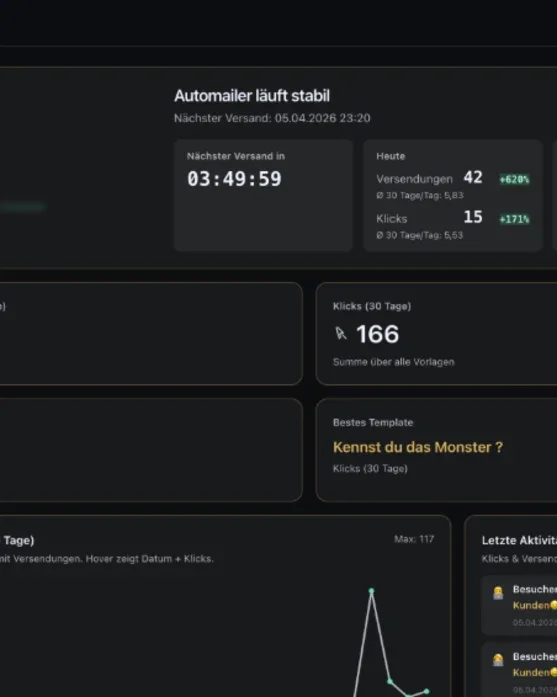The height and width of the screenshot is (697, 557).
Task: Click the Heute card heading
Action: pyautogui.click(x=391, y=156)
